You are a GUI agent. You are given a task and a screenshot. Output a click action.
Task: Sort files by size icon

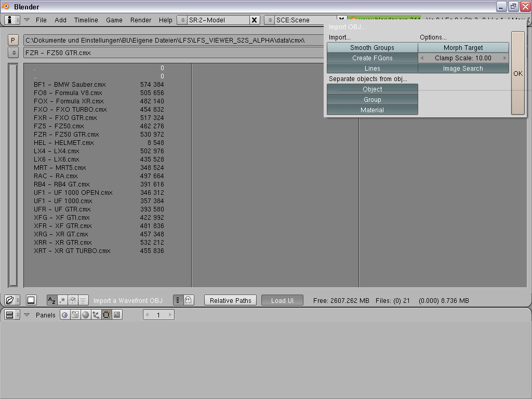point(83,300)
